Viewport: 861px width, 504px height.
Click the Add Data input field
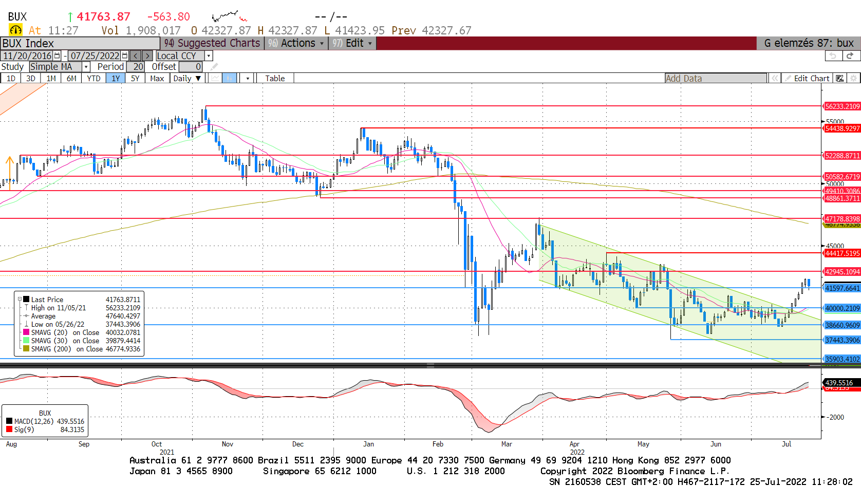716,78
